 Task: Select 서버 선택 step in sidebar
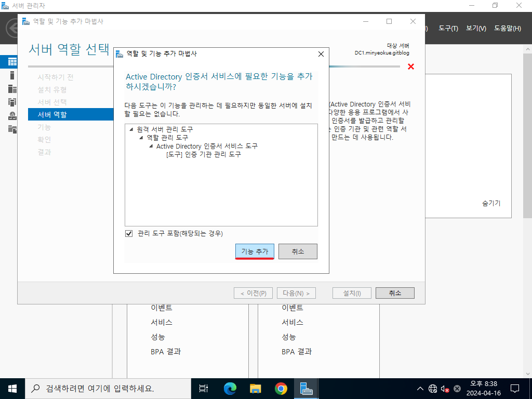pos(52,102)
